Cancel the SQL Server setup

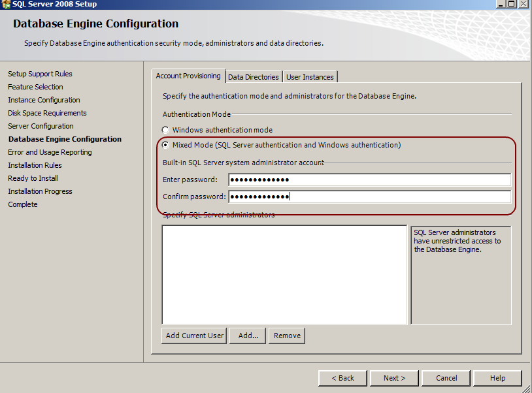point(446,378)
